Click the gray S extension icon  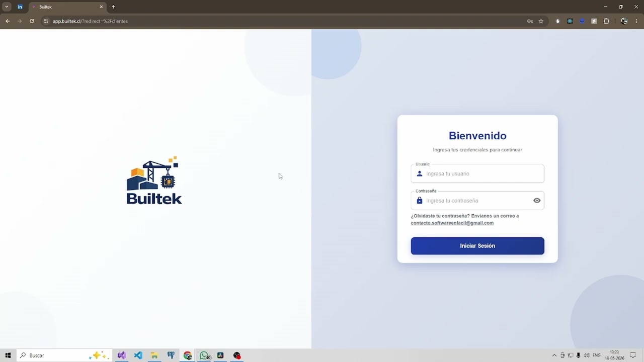pyautogui.click(x=594, y=21)
